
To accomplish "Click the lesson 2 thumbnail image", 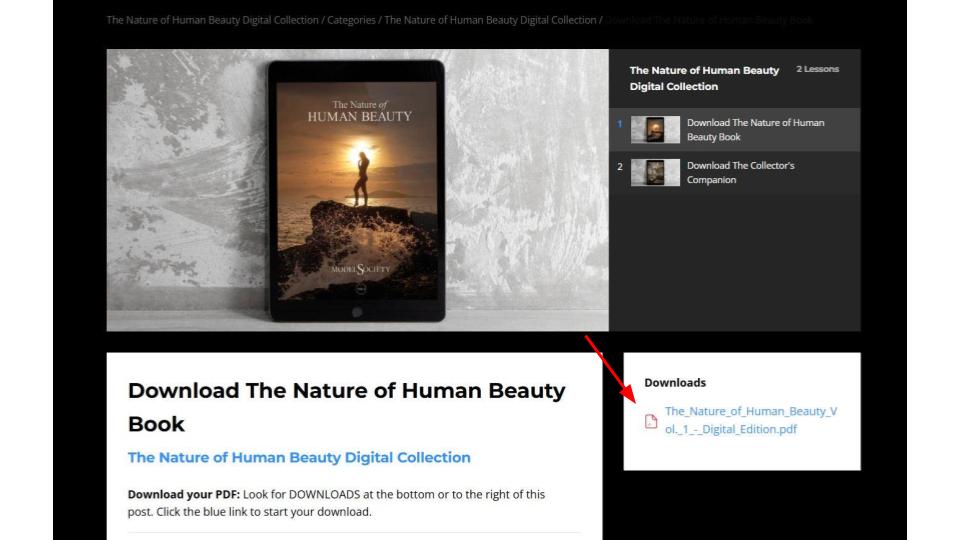I will click(655, 173).
